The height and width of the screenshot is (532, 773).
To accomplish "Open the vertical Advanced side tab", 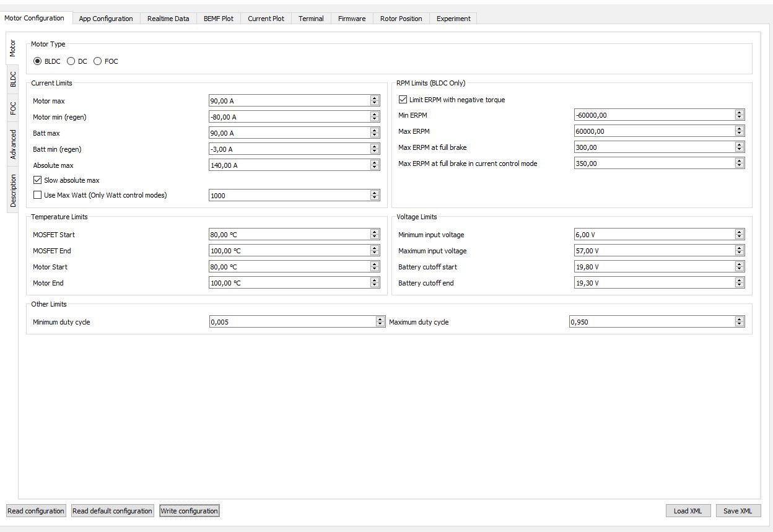I will pos(12,144).
